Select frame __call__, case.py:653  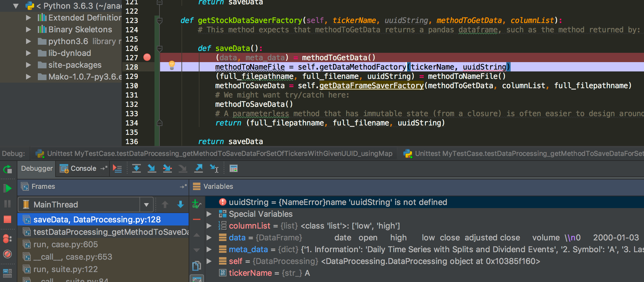click(103, 257)
